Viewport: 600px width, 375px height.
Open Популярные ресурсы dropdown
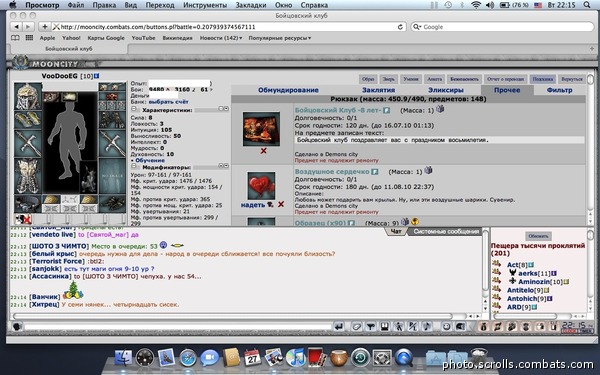click(x=279, y=38)
